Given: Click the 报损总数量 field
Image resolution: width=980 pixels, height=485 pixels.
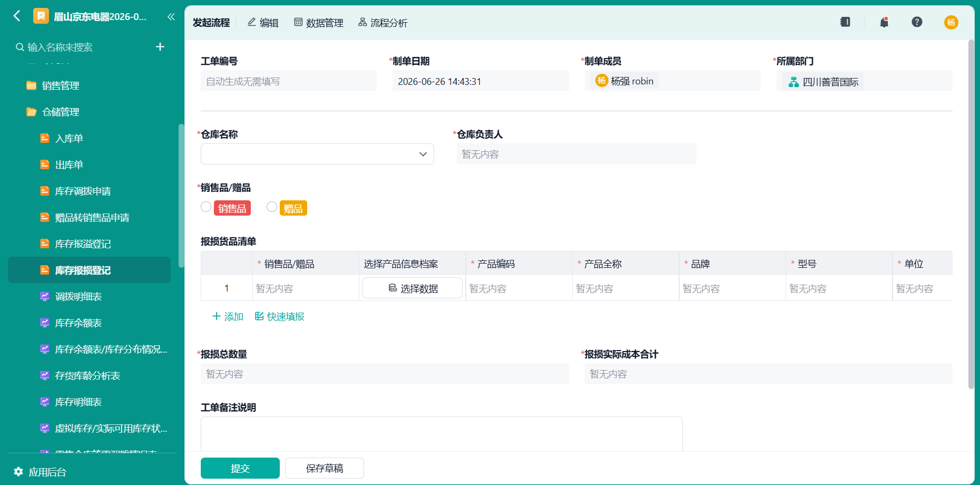Looking at the screenshot, I should click(x=385, y=374).
